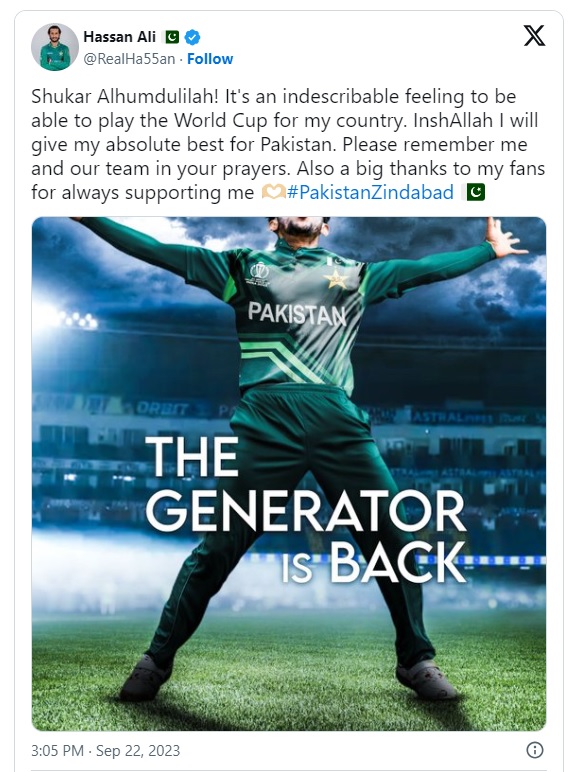This screenshot has width=580, height=772.
Task: Open the Hassan Ali display name
Action: pyautogui.click(x=120, y=36)
